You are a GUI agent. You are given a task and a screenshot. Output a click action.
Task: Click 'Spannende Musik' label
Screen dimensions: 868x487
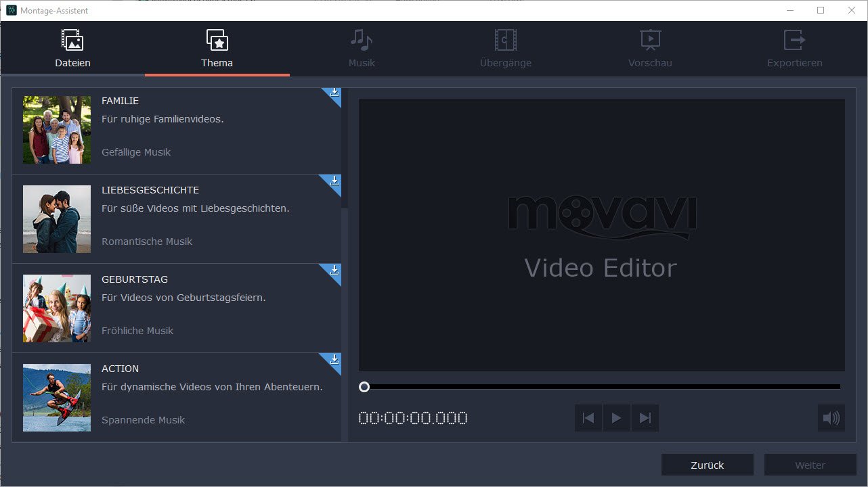click(x=144, y=420)
